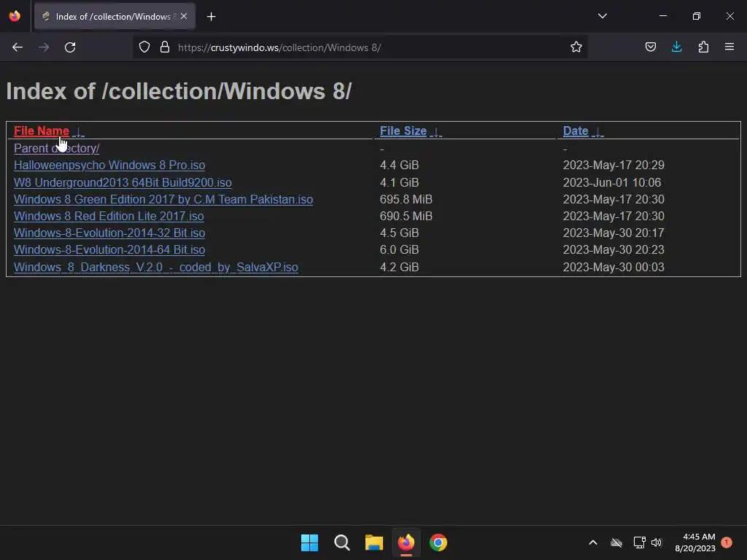
Task: Click the Firefox taskbar icon
Action: [406, 542]
